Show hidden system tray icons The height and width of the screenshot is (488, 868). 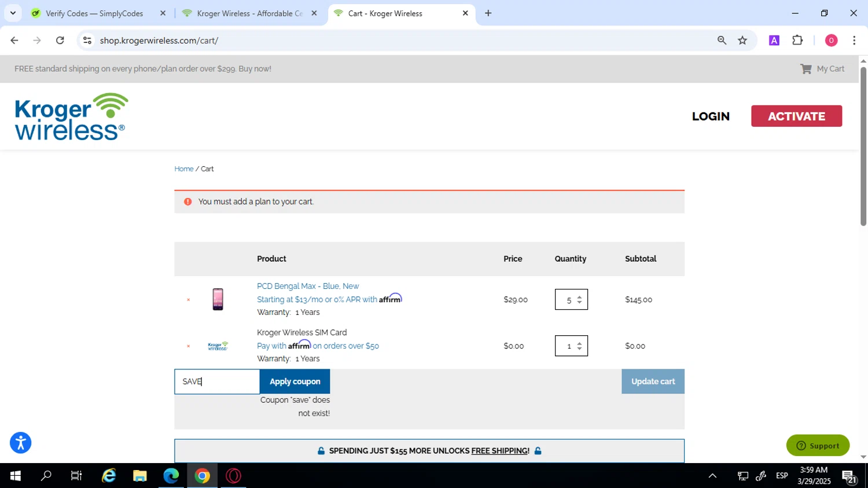(712, 476)
